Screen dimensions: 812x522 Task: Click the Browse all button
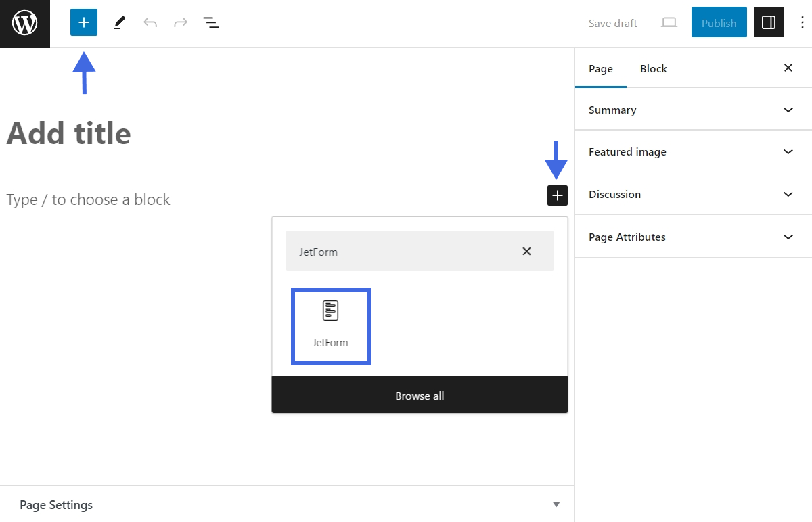[420, 396]
